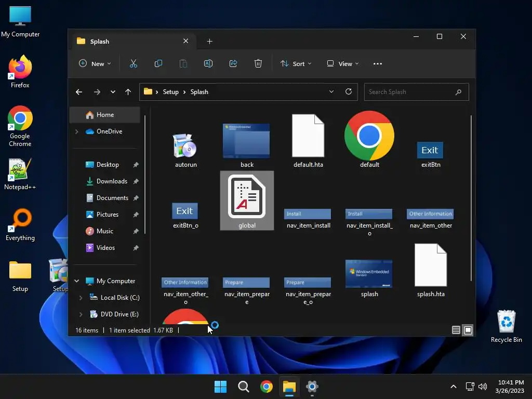This screenshot has height=399, width=532.
Task: Open clock and date in taskbar
Action: 510,387
